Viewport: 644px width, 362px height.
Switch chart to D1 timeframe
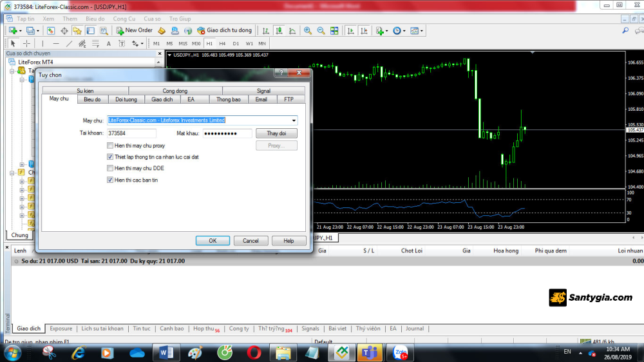[236, 43]
